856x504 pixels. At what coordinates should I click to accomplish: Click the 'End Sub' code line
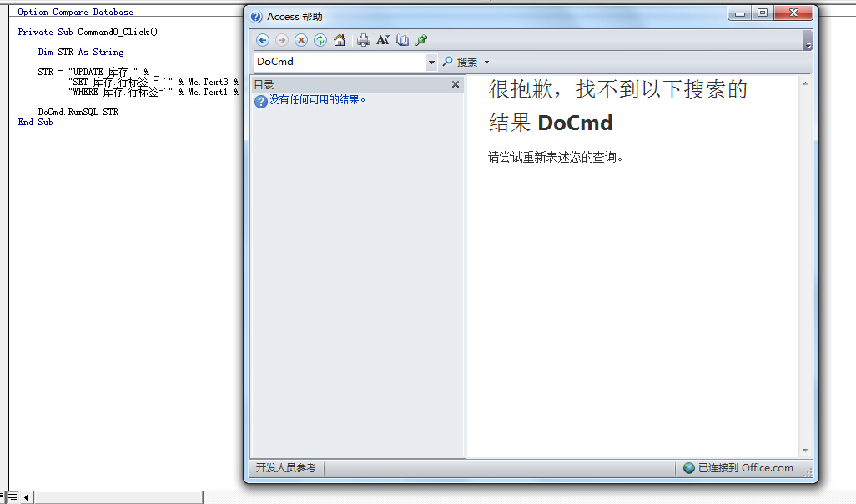(x=36, y=123)
